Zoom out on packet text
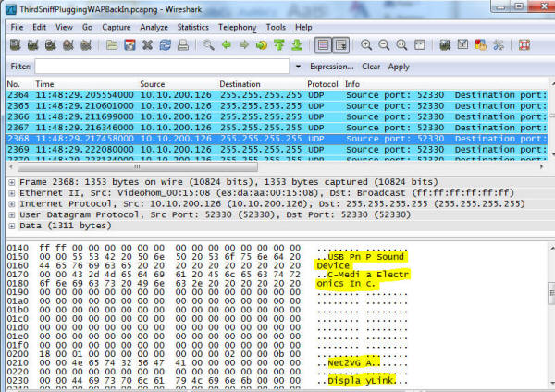 click(384, 45)
